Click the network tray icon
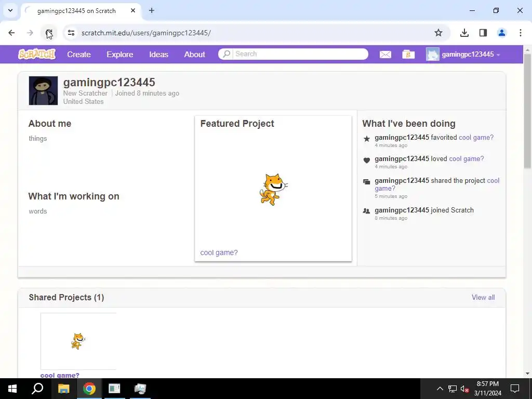The width and height of the screenshot is (532, 399). click(453, 389)
